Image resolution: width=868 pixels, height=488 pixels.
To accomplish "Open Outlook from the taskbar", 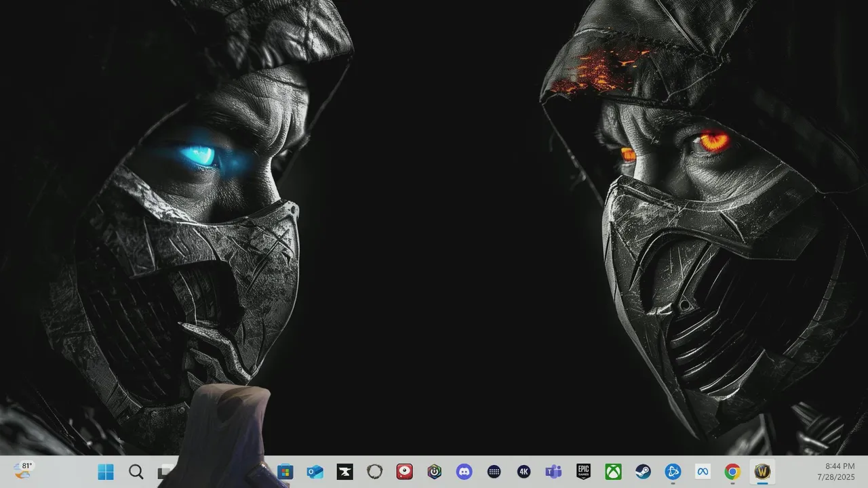I will [x=315, y=472].
